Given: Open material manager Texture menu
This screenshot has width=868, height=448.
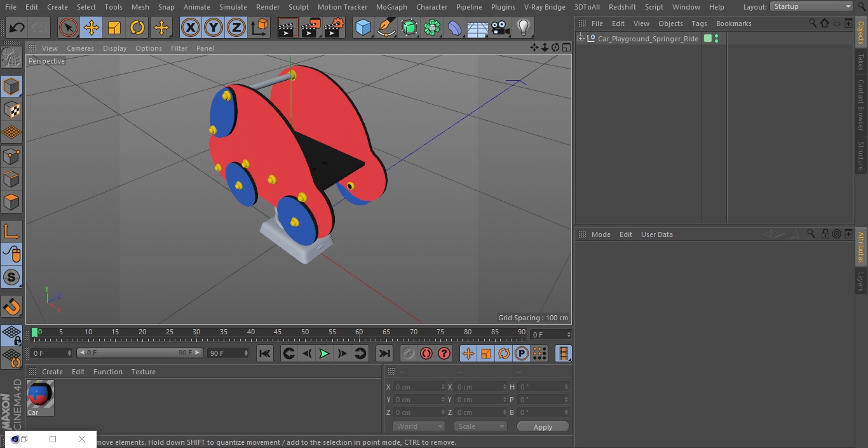Looking at the screenshot, I should coord(143,372).
